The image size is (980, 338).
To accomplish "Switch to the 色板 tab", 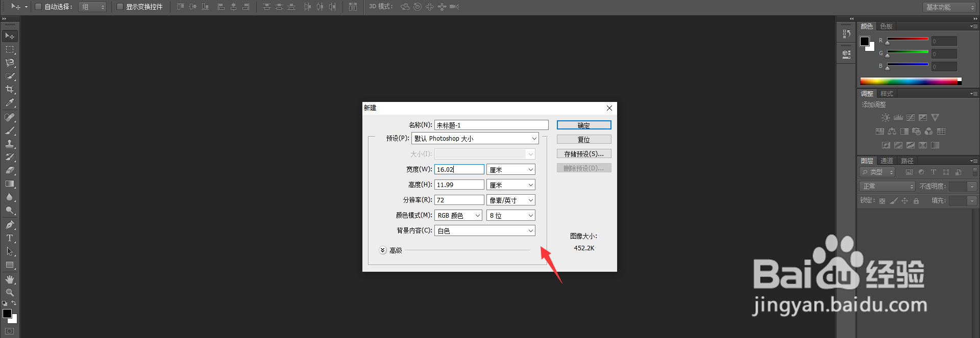I will coord(887,27).
